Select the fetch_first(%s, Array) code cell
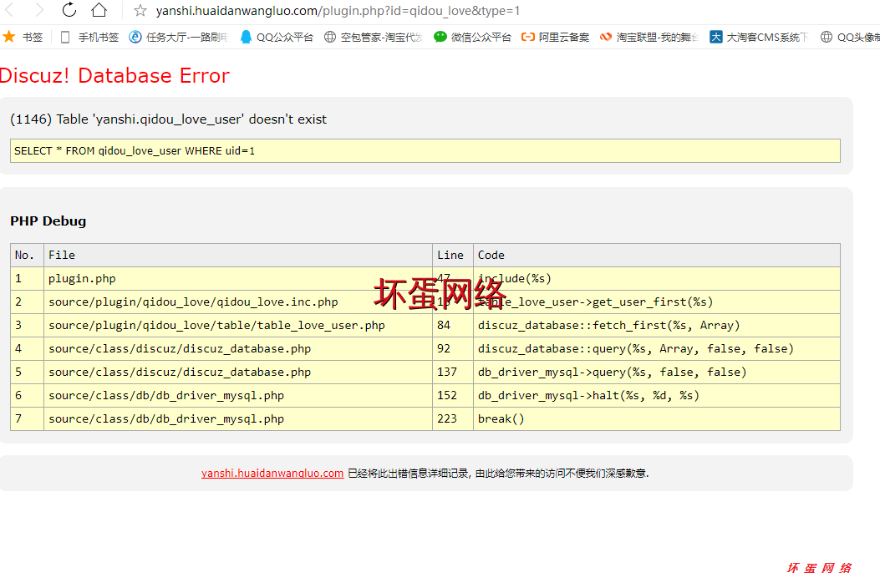880x588 pixels. pos(657,326)
